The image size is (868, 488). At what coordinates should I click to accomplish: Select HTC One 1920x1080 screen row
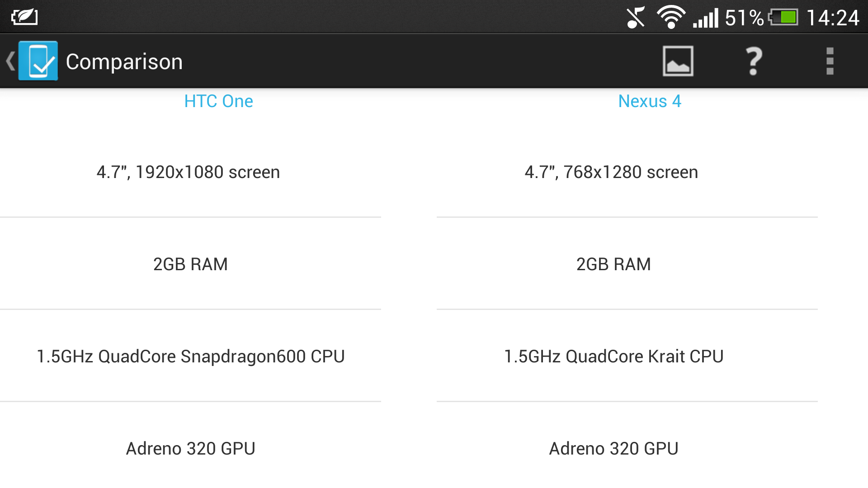coord(189,172)
